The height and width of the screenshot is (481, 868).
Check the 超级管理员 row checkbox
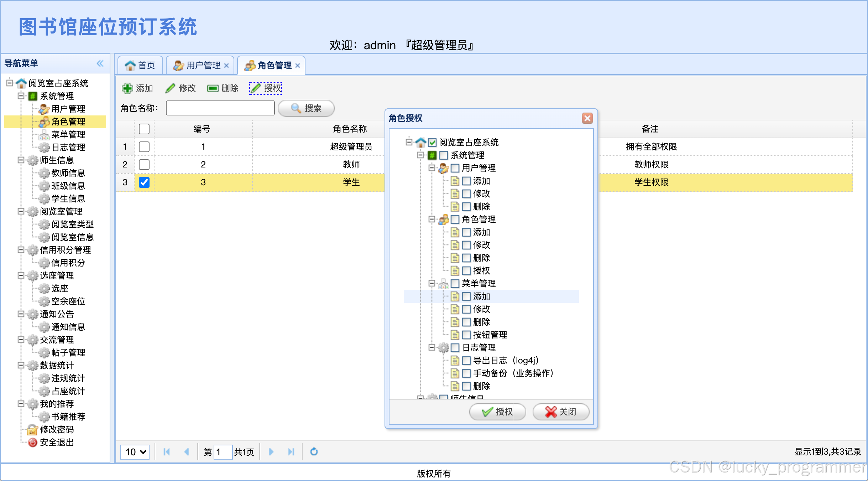click(x=144, y=147)
